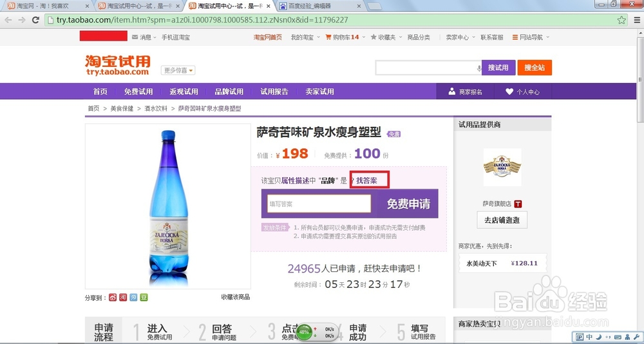Click the 商品分类 link
Image resolution: width=644 pixels, height=344 pixels.
(x=419, y=37)
